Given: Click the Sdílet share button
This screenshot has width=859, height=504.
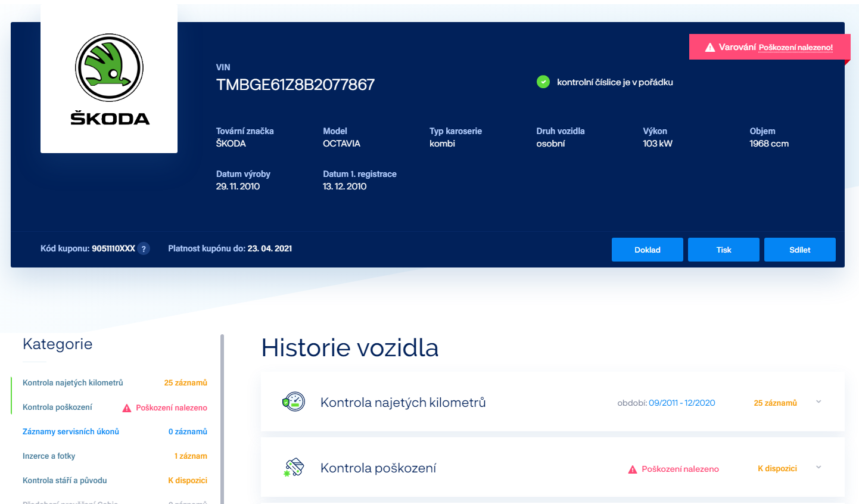Looking at the screenshot, I should tap(800, 250).
